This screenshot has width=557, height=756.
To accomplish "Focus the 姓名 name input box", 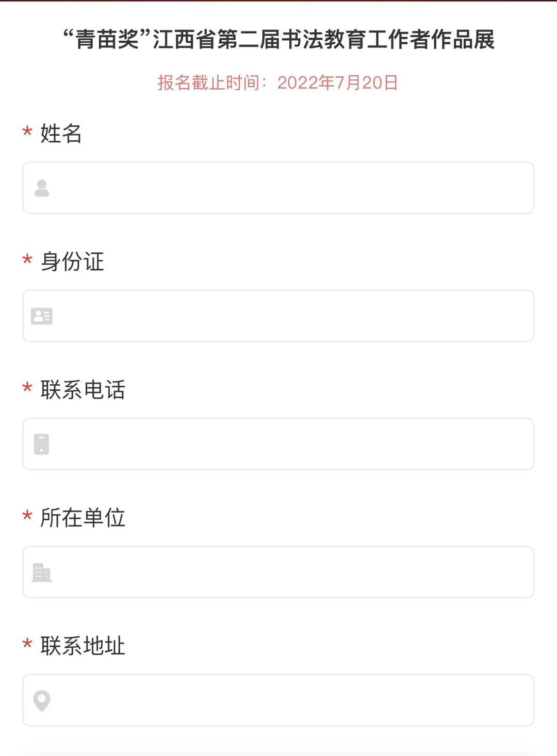I will (x=278, y=188).
